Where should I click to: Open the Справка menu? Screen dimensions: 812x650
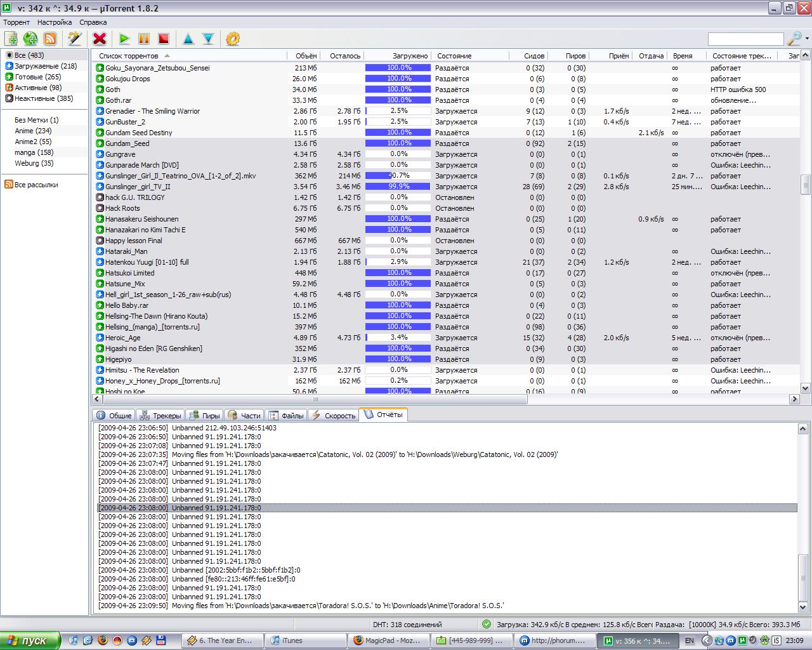93,22
